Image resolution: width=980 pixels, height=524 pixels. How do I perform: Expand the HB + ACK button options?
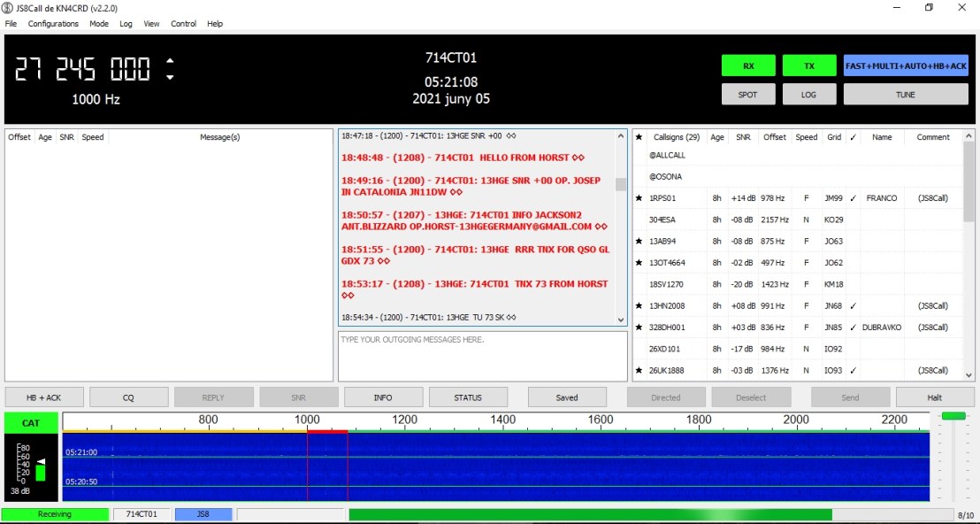44,397
